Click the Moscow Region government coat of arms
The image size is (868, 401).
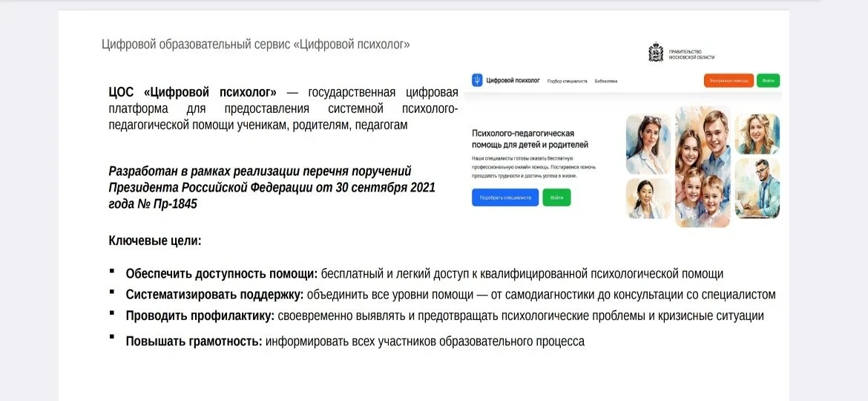[x=656, y=53]
